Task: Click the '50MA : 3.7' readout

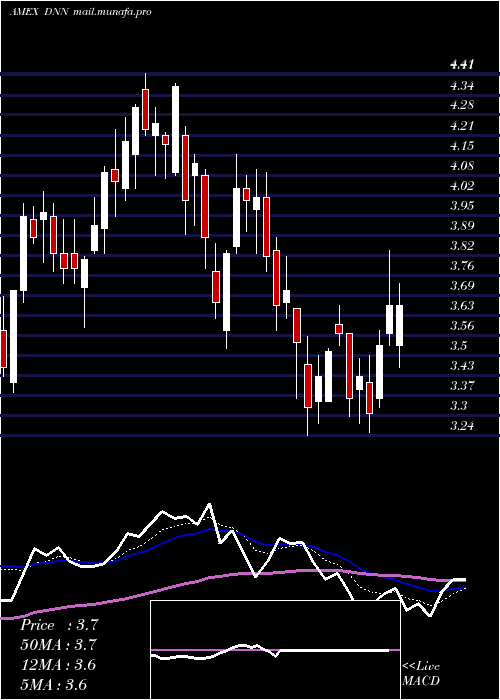Action: click(58, 645)
